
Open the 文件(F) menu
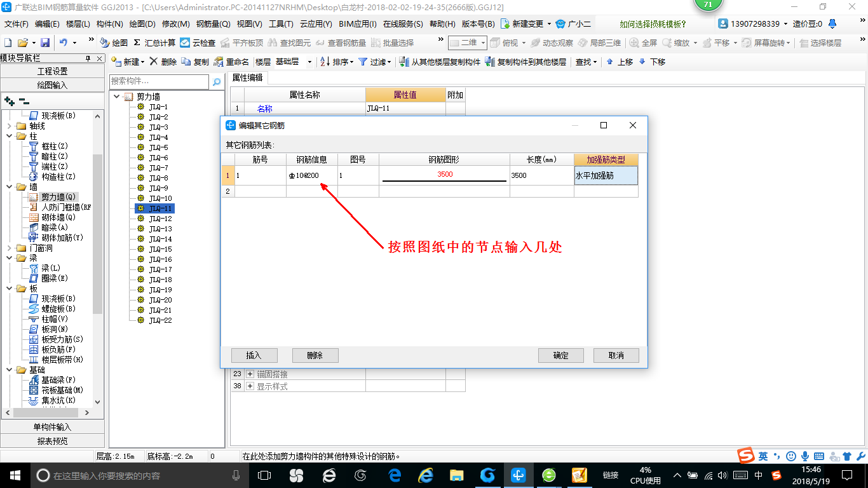pos(17,24)
